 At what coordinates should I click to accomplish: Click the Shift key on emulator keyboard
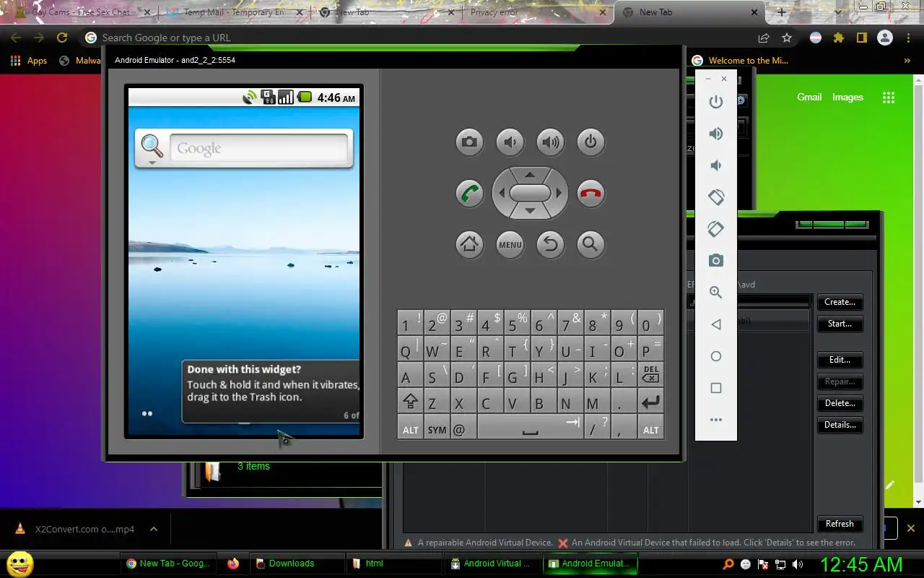tap(410, 402)
